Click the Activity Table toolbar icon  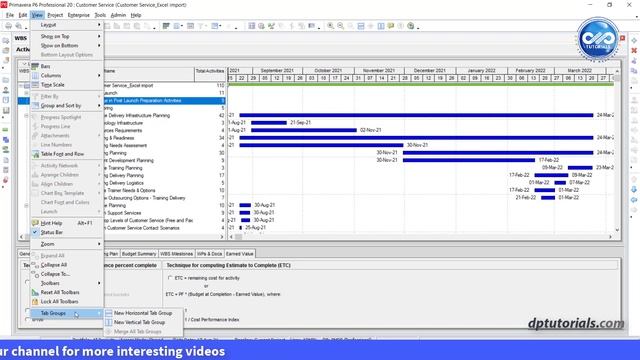pyautogui.click(x=251, y=26)
